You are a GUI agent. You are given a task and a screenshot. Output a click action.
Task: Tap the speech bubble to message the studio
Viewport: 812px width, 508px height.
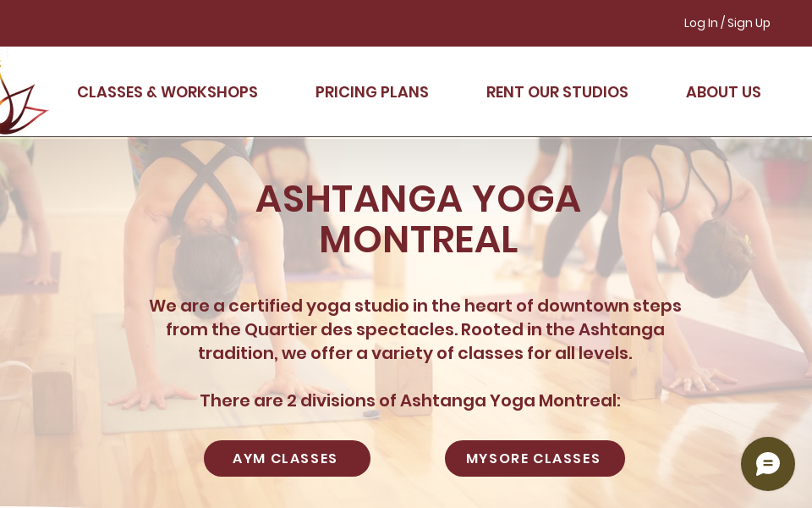tap(768, 464)
